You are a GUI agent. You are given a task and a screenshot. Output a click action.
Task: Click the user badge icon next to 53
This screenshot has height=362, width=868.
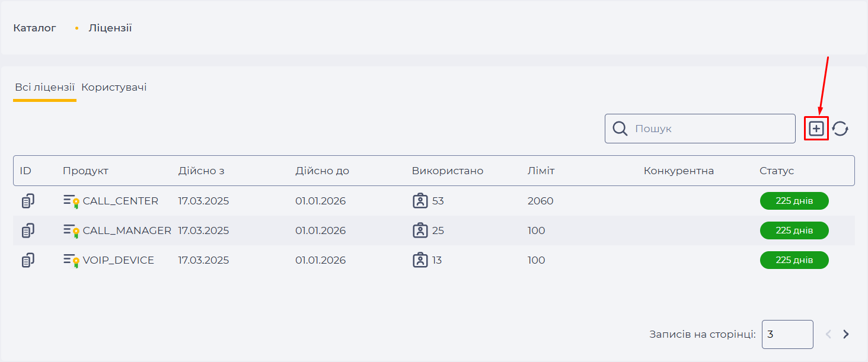(x=420, y=201)
